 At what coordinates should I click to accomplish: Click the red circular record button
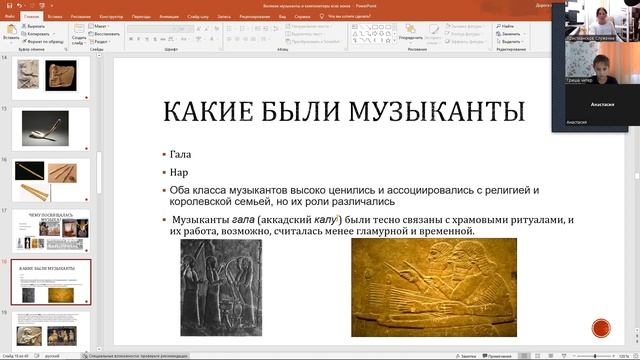pyautogui.click(x=601, y=328)
